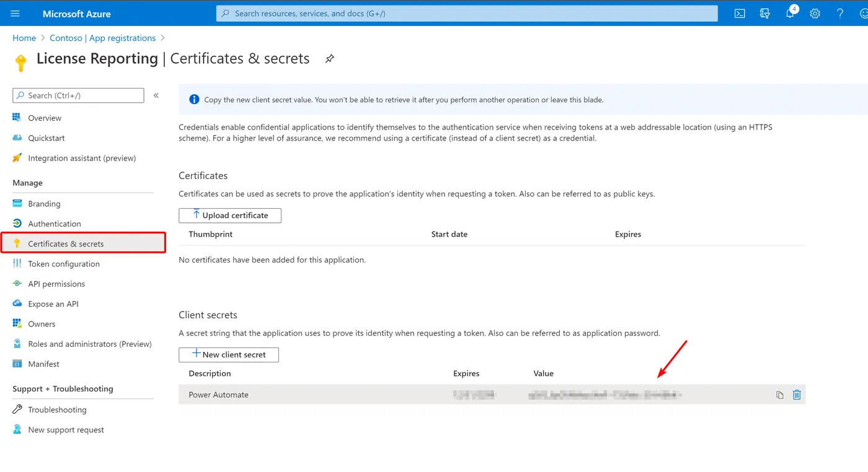Click the yellow key icon beside License Reporting
The height and width of the screenshot is (472, 868).
coord(21,62)
